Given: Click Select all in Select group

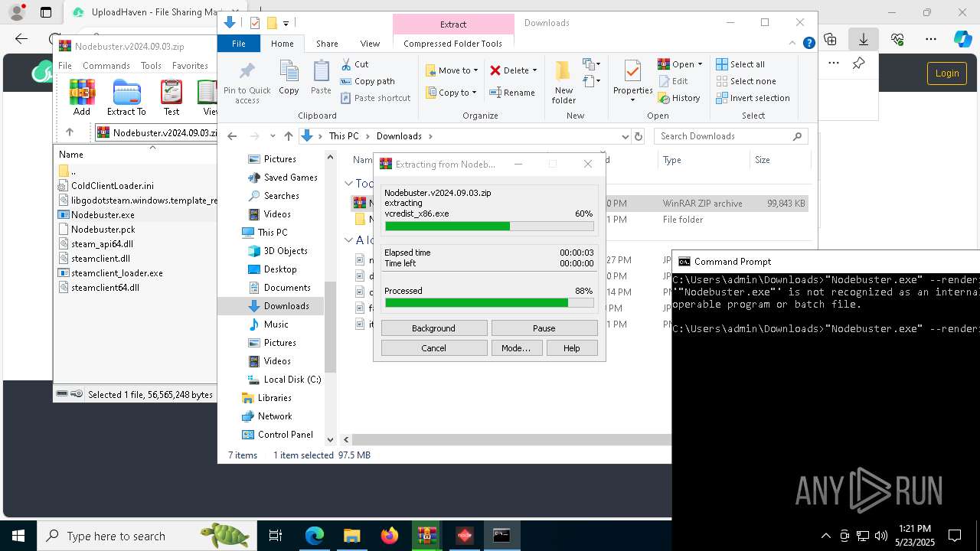Looking at the screenshot, I should (x=740, y=64).
